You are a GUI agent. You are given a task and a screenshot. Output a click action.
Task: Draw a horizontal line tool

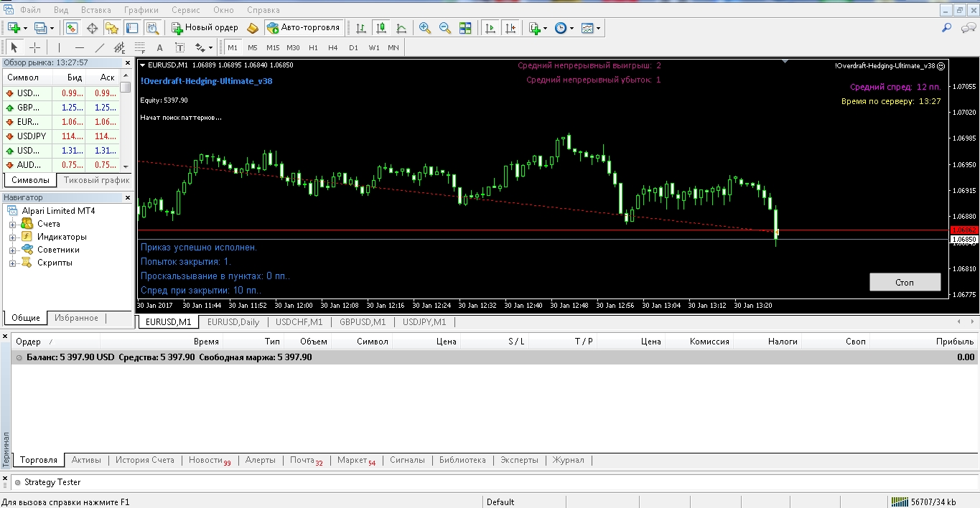[80, 47]
